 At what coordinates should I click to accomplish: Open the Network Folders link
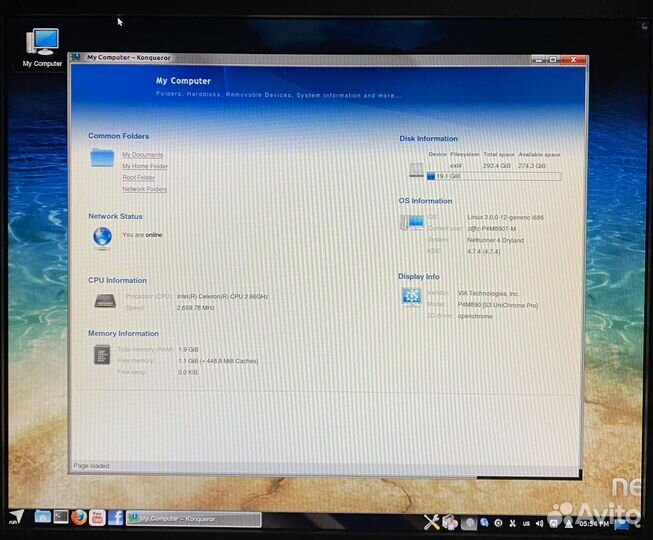pyautogui.click(x=144, y=189)
